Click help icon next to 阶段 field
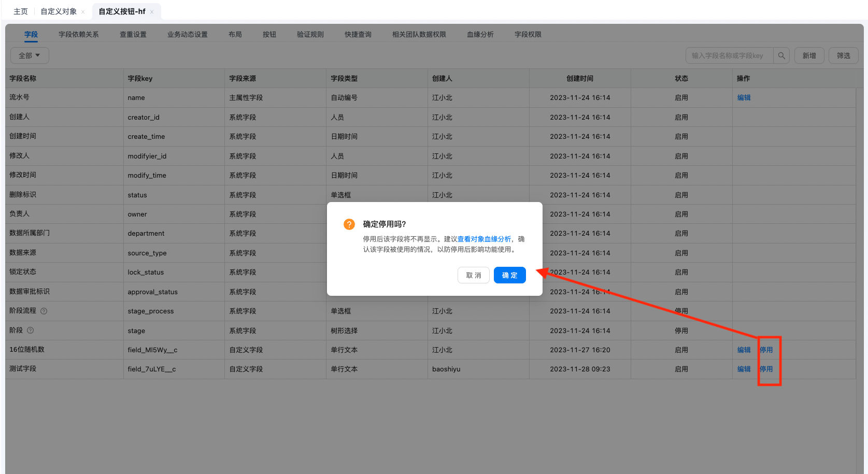The image size is (868, 474). 31,331
